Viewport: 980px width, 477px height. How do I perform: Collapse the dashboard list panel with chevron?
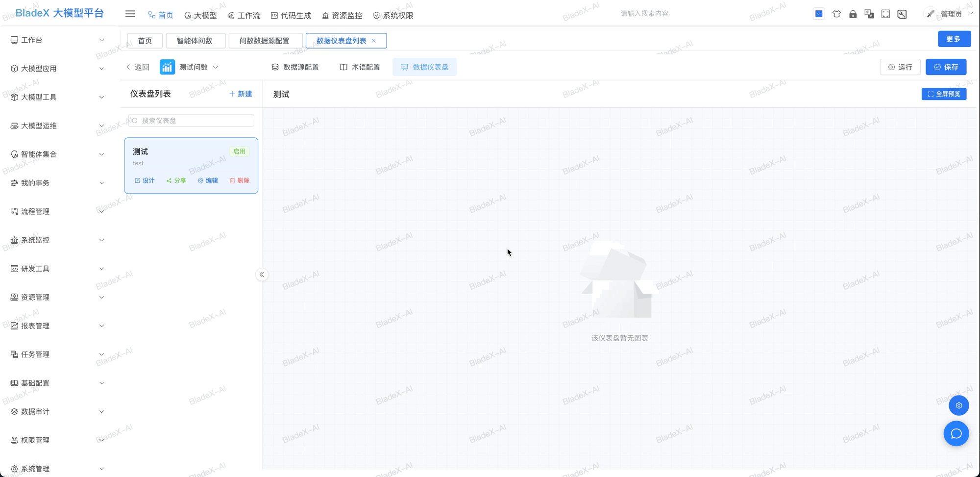(x=262, y=275)
